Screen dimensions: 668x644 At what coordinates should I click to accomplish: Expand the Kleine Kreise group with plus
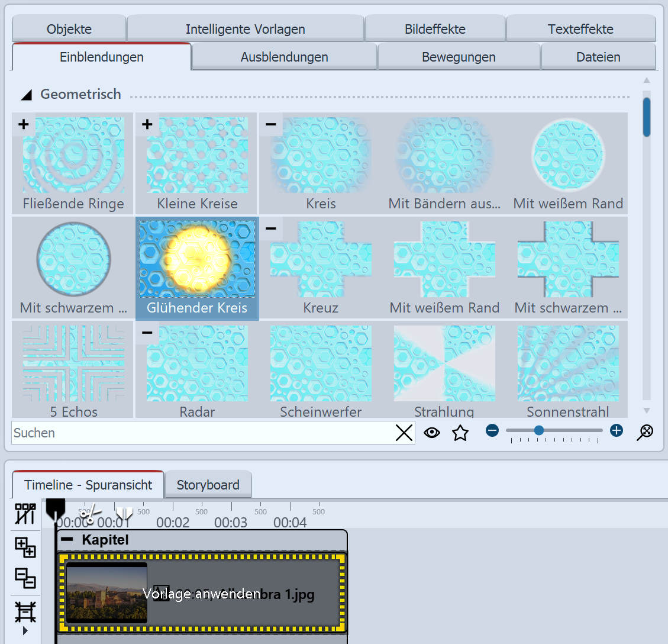pos(147,124)
